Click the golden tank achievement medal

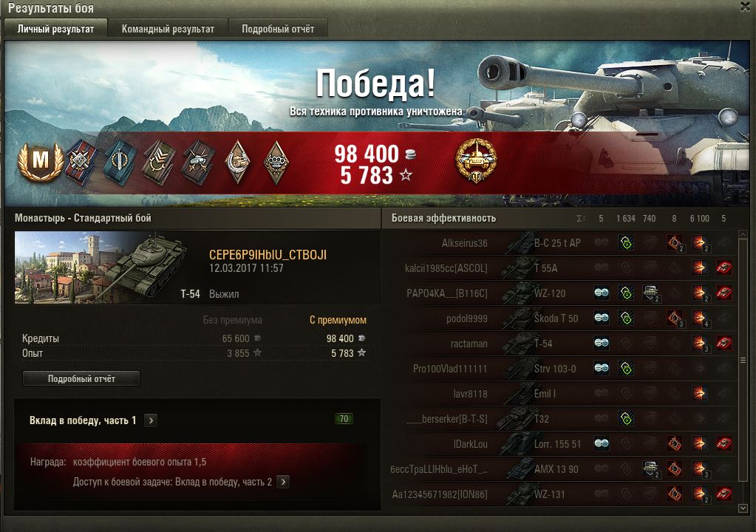pyautogui.click(x=475, y=161)
